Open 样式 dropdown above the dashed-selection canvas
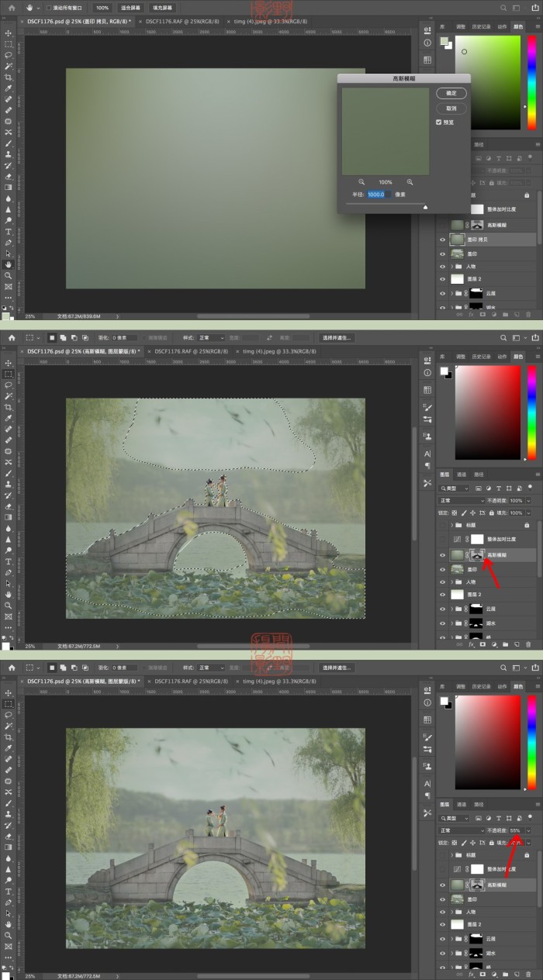543x980 pixels. (210, 338)
